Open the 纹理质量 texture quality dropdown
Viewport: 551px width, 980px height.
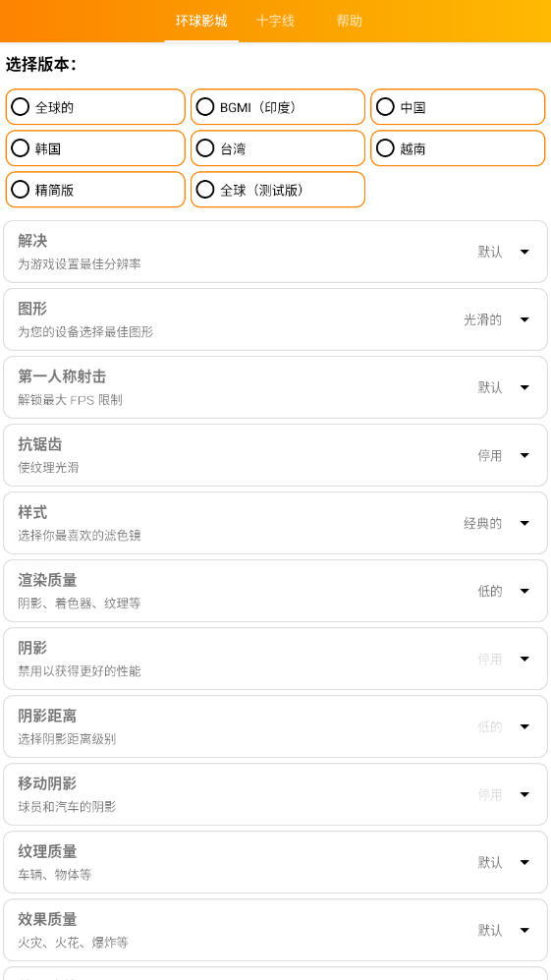[524, 862]
